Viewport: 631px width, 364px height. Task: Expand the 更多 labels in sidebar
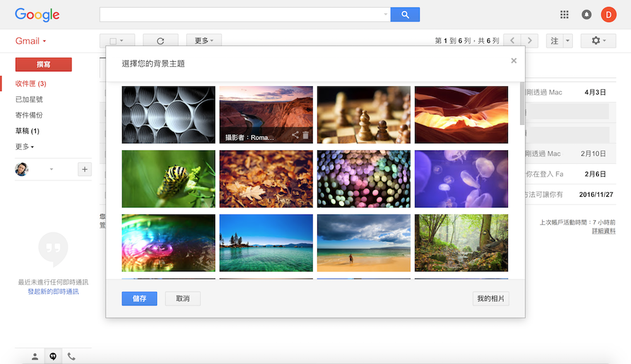pyautogui.click(x=25, y=147)
